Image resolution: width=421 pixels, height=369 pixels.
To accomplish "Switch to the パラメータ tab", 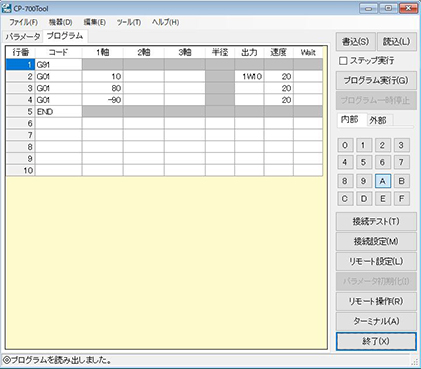I will tap(23, 37).
